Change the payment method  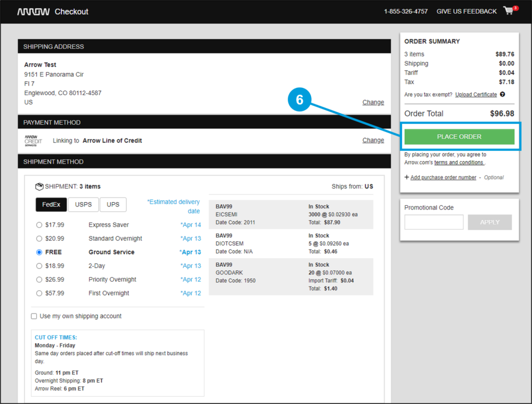click(373, 140)
